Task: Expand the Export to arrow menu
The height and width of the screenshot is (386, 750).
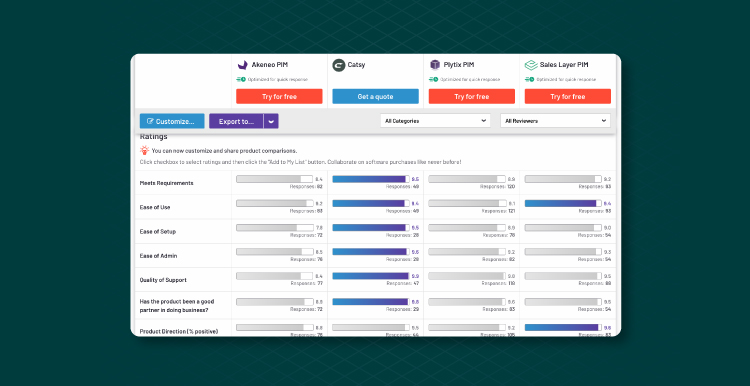Action: [271, 121]
